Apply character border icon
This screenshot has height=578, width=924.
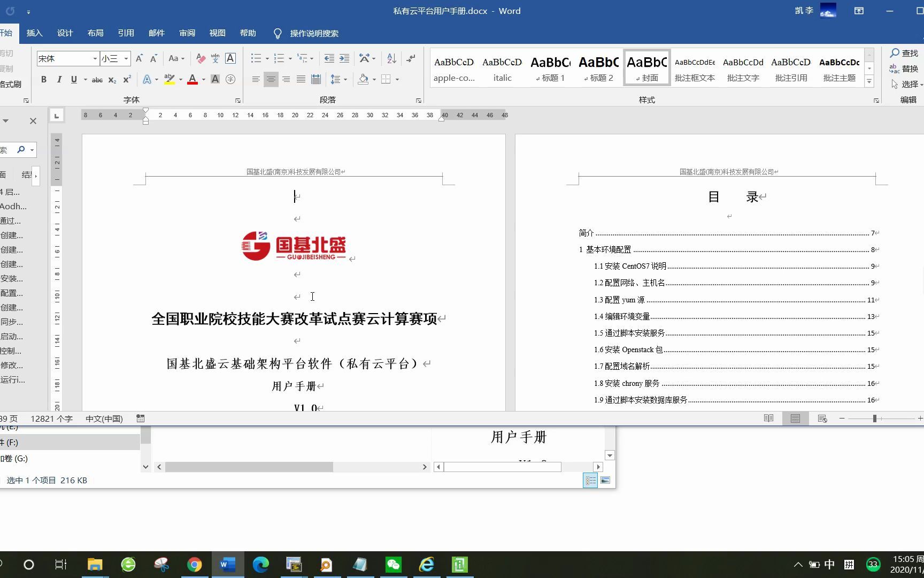point(230,58)
